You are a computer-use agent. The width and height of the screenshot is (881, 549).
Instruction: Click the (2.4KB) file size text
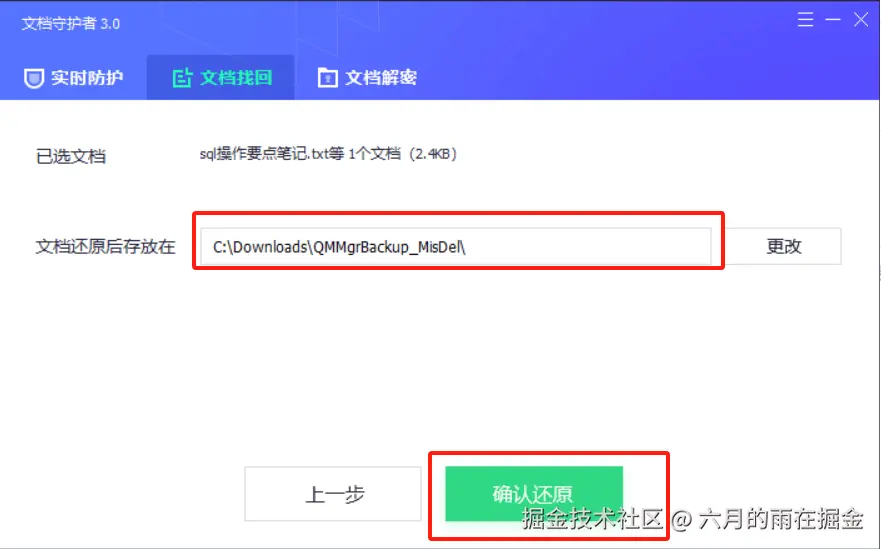pos(433,153)
